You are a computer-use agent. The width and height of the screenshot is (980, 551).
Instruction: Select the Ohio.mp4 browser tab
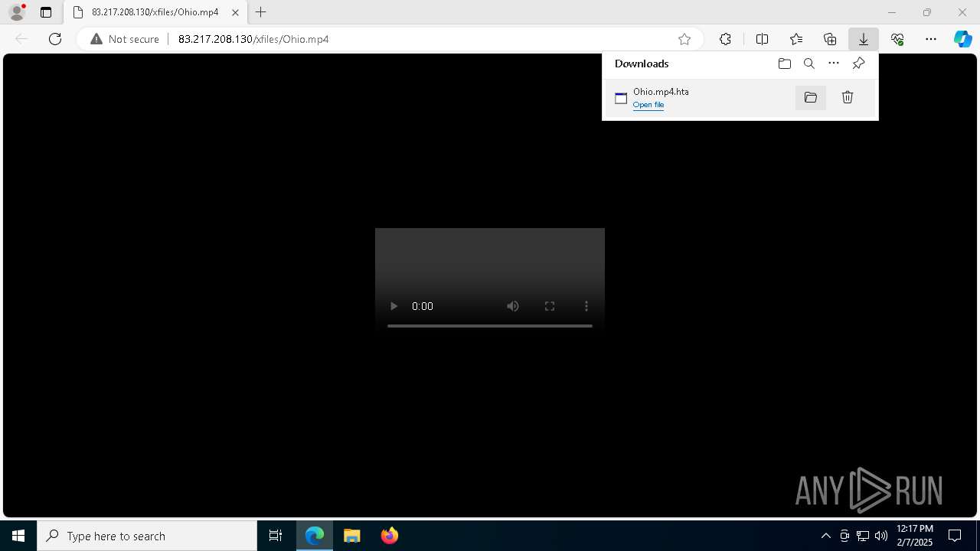pyautogui.click(x=154, y=12)
